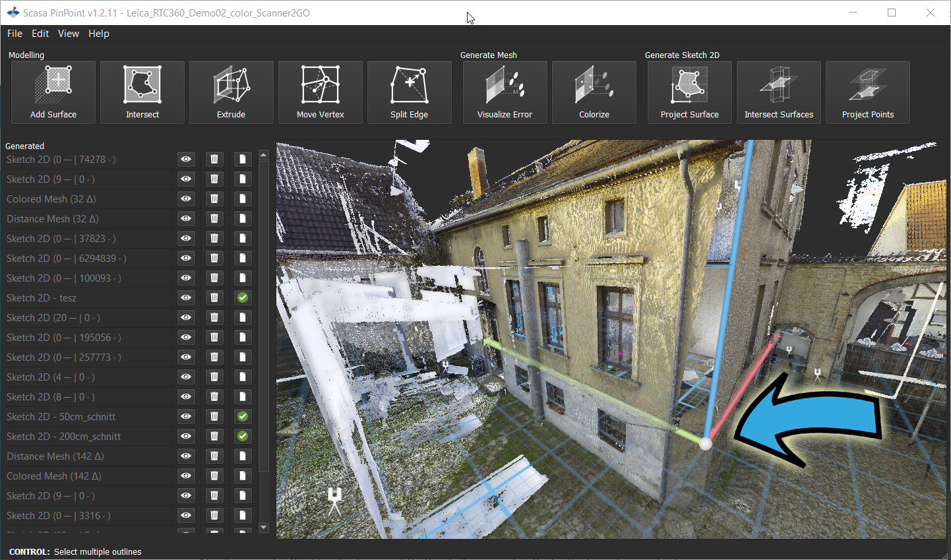951x560 pixels.
Task: Select the Add Surface tool
Action: click(x=53, y=92)
